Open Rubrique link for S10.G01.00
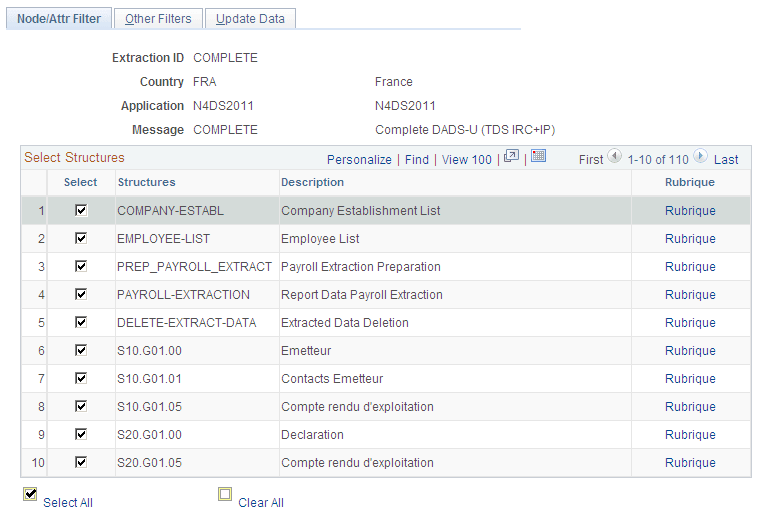 coord(690,351)
